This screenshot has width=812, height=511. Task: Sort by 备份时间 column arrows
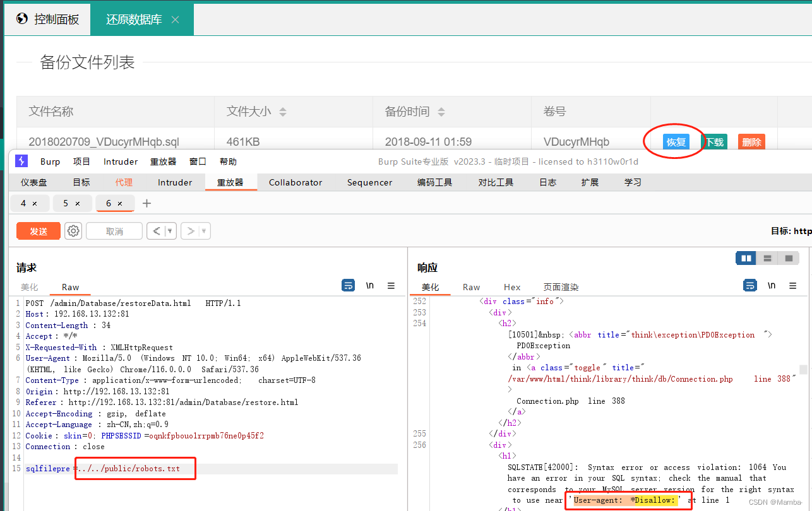[441, 112]
